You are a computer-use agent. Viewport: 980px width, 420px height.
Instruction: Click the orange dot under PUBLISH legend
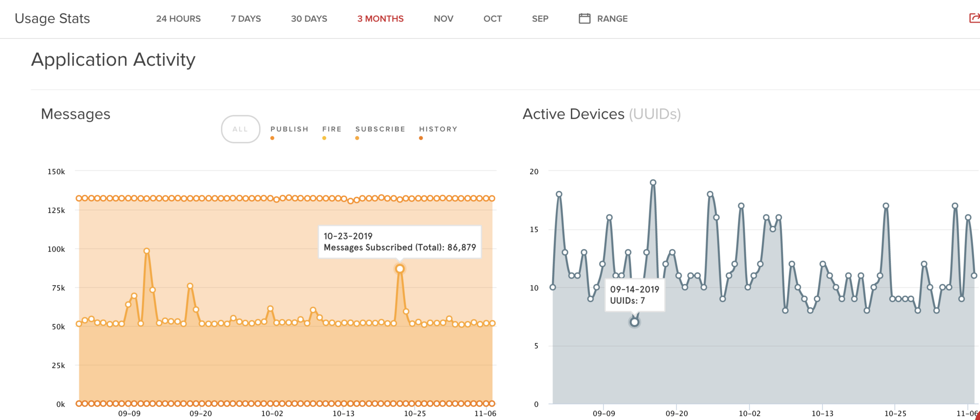272,138
